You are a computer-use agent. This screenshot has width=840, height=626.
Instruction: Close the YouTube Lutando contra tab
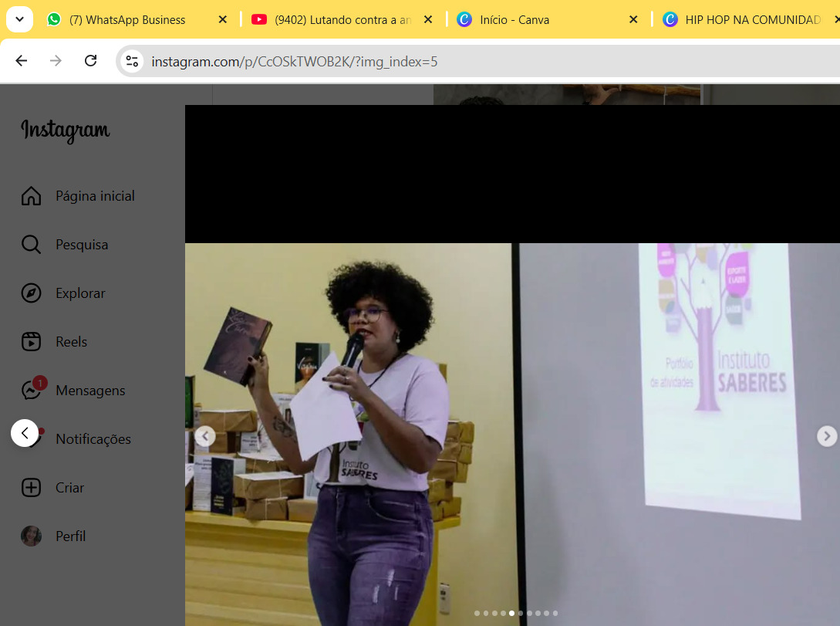coord(428,20)
